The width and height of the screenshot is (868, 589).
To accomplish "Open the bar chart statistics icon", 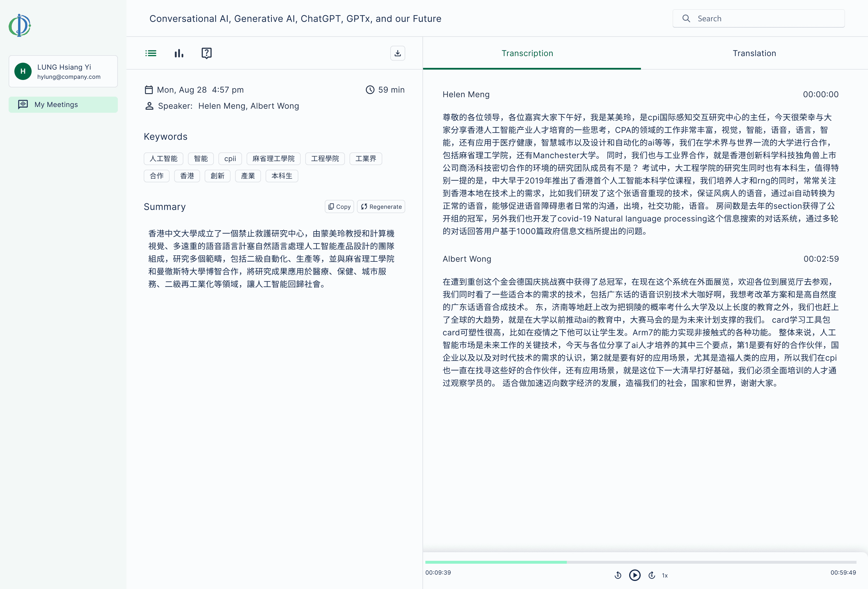I will click(179, 53).
